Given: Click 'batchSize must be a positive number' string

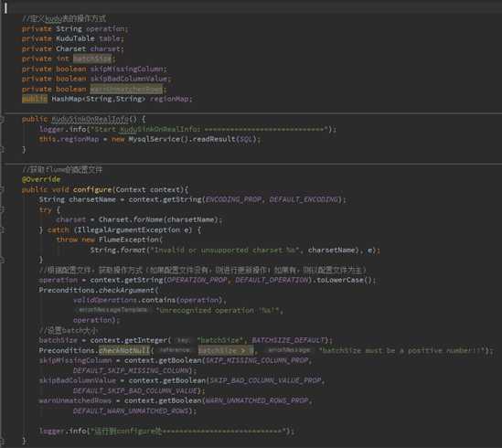Looking at the screenshot, I should coord(402,351).
